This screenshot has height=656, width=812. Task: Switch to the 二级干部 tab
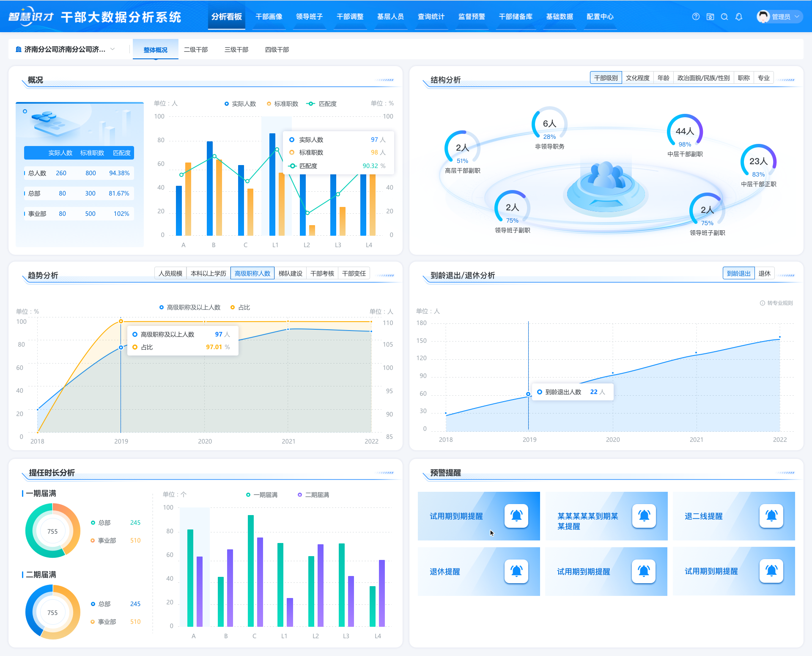196,50
